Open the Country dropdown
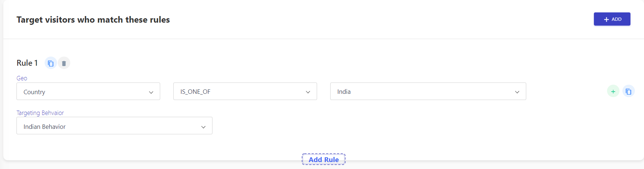This screenshot has height=169, width=644. pyautogui.click(x=88, y=91)
